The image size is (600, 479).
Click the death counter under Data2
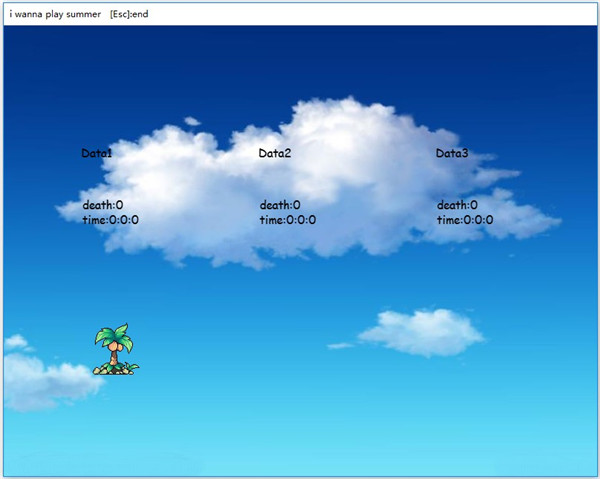(280, 205)
